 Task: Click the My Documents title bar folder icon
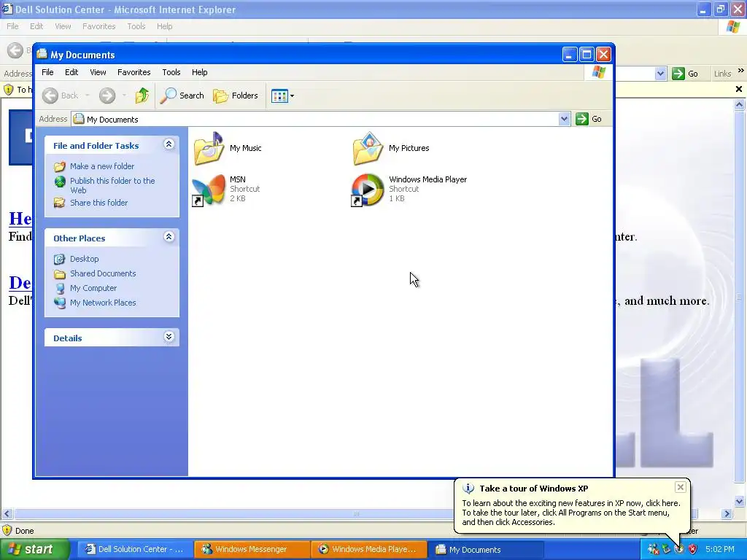point(42,54)
